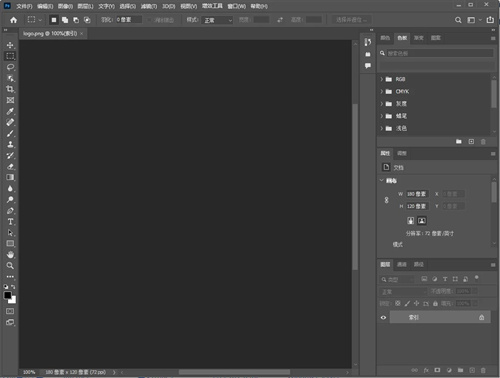Select the Pen tool
Screen dimensions: 500x378
(10, 211)
